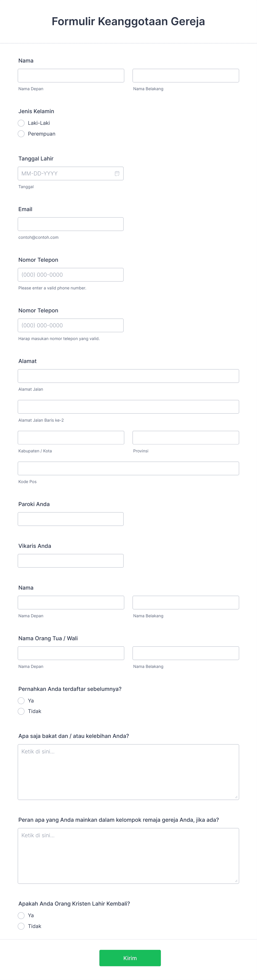
Task: Click the Nama Depan input field
Action: [x=71, y=75]
